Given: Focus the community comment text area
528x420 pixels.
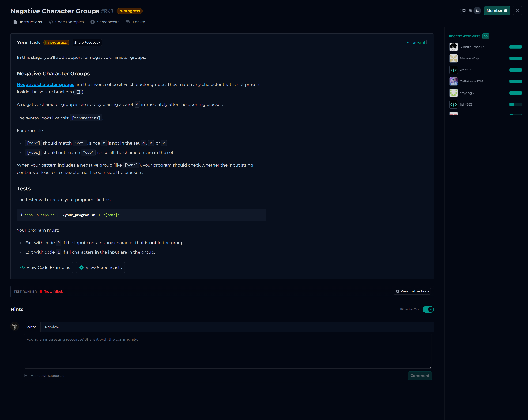Looking at the screenshot, I should point(228,351).
